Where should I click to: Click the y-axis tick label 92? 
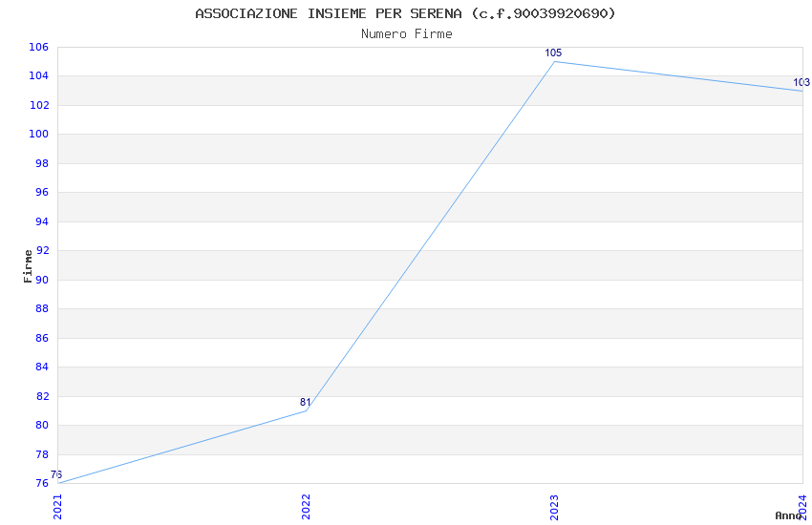click(x=42, y=251)
